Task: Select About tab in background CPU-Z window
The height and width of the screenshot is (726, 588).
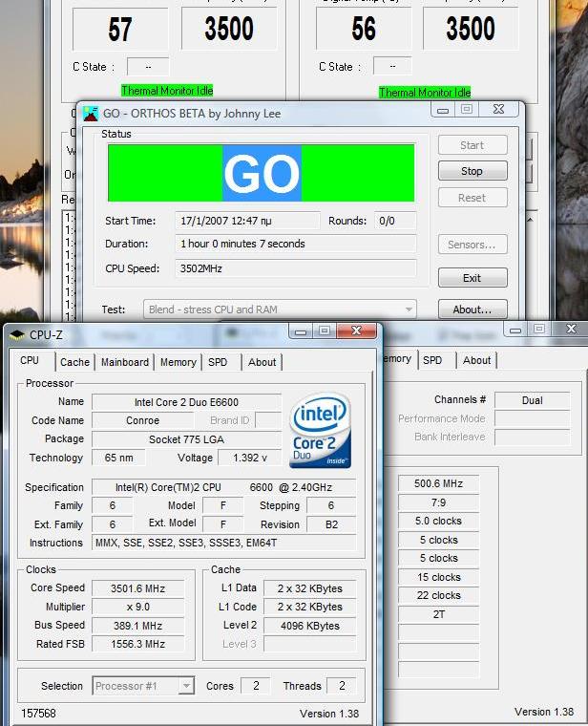Action: [x=477, y=360]
